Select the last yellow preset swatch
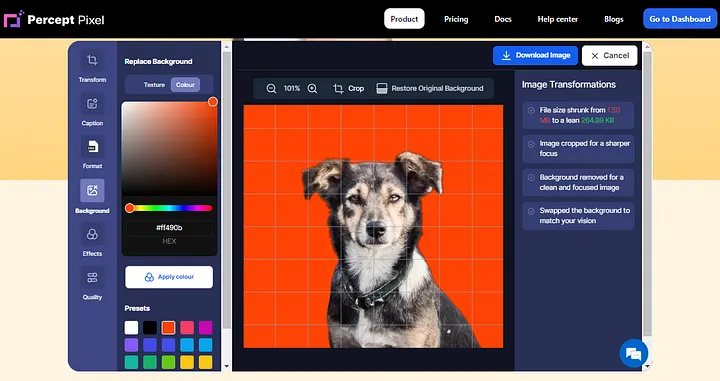 click(x=205, y=362)
